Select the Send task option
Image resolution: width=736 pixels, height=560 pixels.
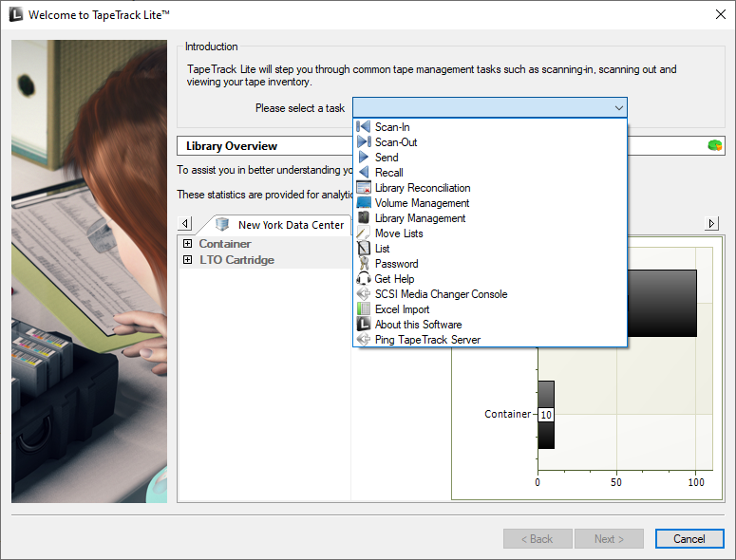[490, 158]
